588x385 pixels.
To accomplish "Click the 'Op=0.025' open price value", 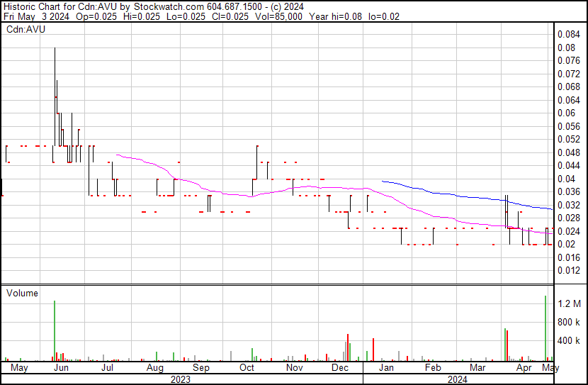I will pyautogui.click(x=96, y=16).
